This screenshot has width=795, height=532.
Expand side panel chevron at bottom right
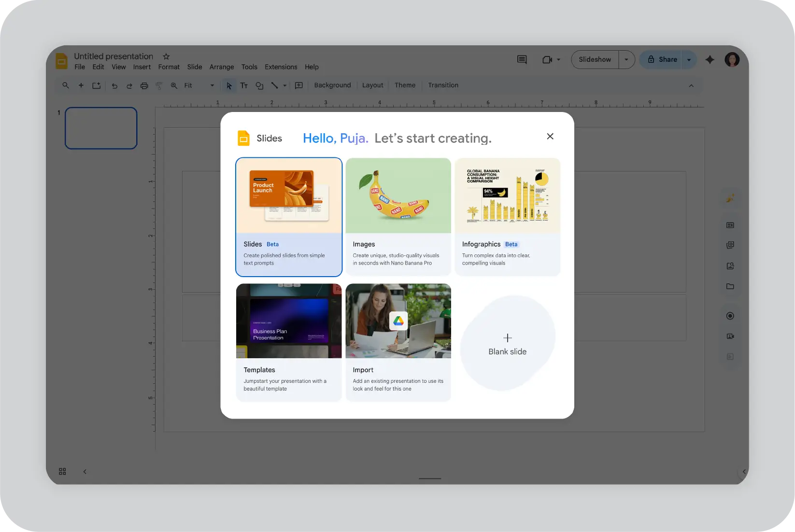[744, 472]
